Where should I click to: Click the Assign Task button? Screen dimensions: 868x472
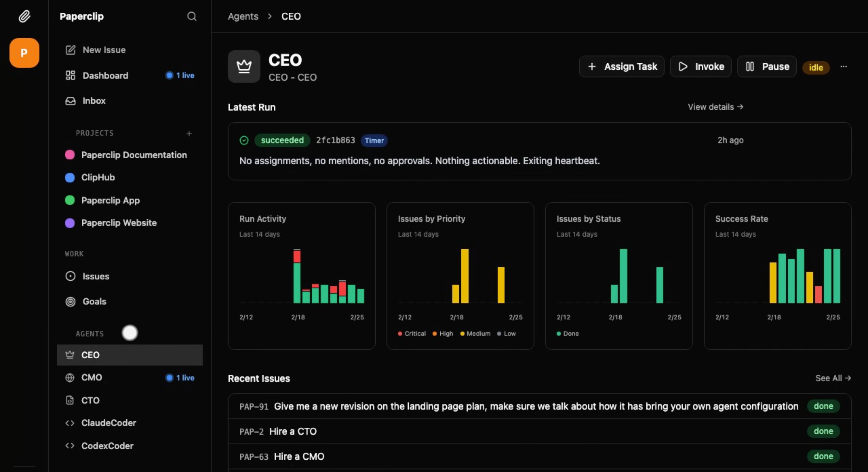click(622, 66)
